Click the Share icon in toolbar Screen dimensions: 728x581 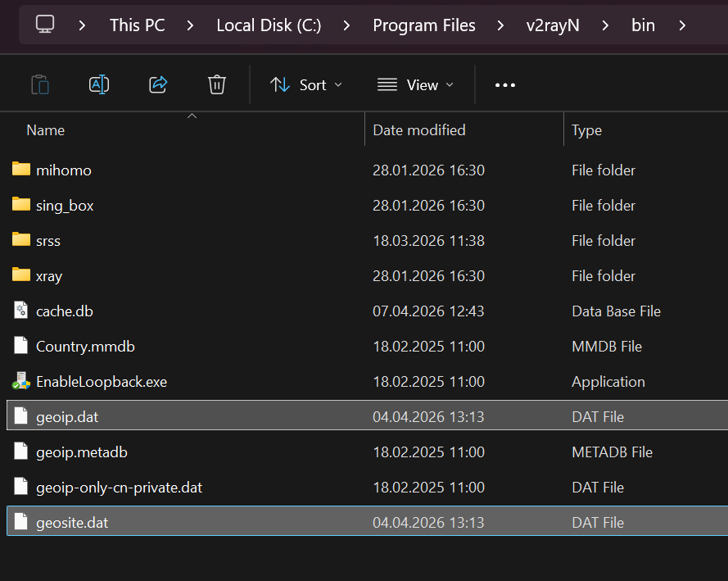[x=158, y=84]
